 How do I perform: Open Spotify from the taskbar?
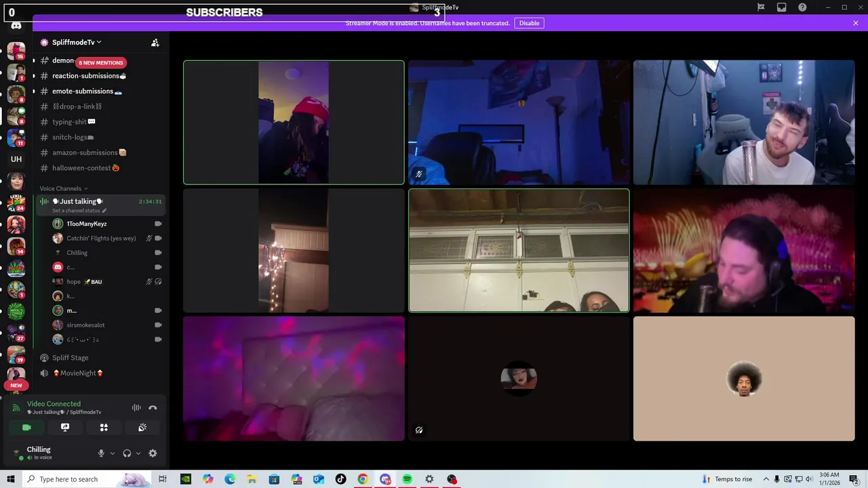(x=407, y=479)
